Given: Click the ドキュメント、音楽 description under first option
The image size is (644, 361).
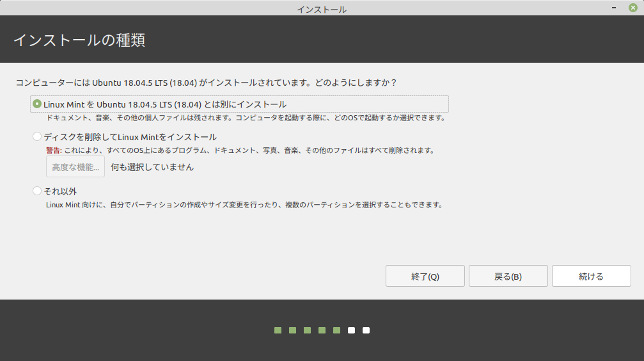Looking at the screenshot, I should click(246, 118).
